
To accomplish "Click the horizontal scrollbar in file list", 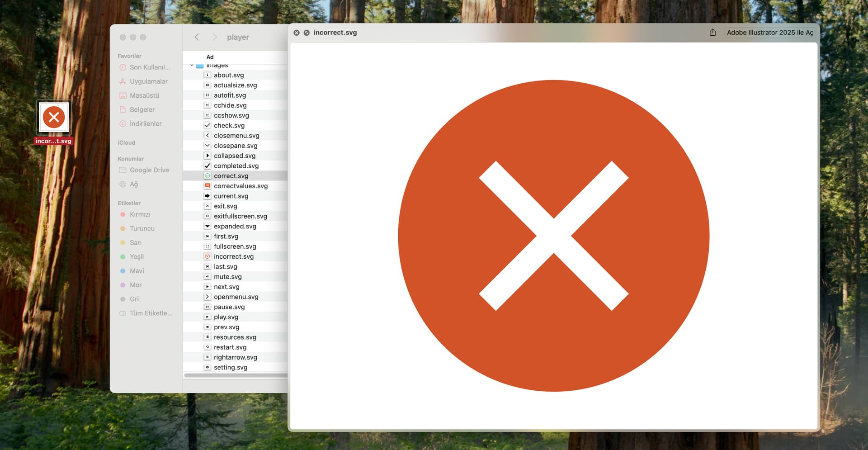I will (235, 375).
